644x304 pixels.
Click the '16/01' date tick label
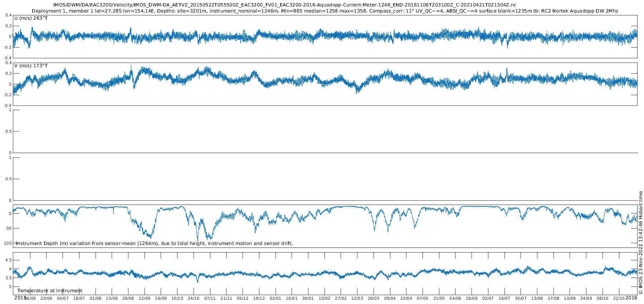[x=292, y=298]
